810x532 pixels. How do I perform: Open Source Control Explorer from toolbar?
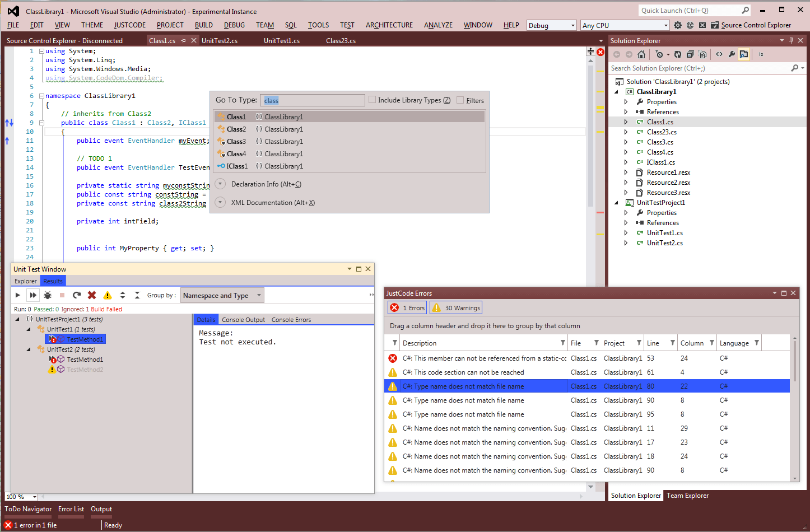751,25
